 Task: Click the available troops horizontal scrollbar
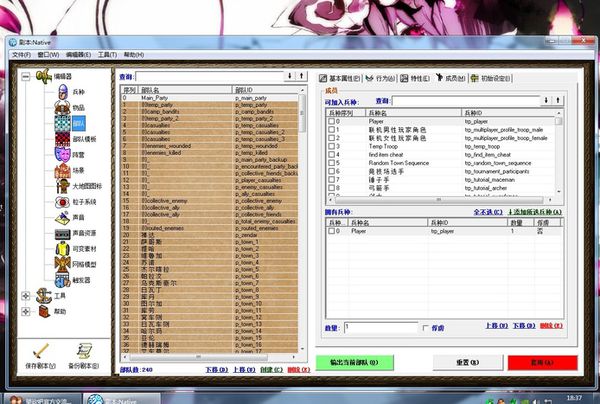[x=439, y=200]
